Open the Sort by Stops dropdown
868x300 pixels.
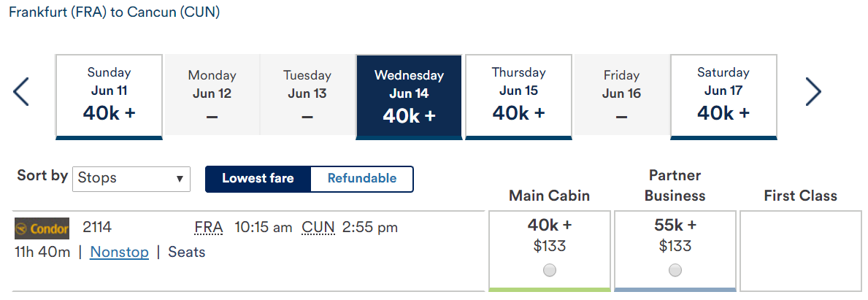point(131,179)
